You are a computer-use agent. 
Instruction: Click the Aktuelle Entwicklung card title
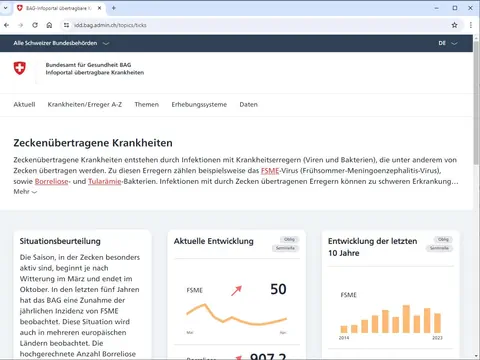click(214, 241)
